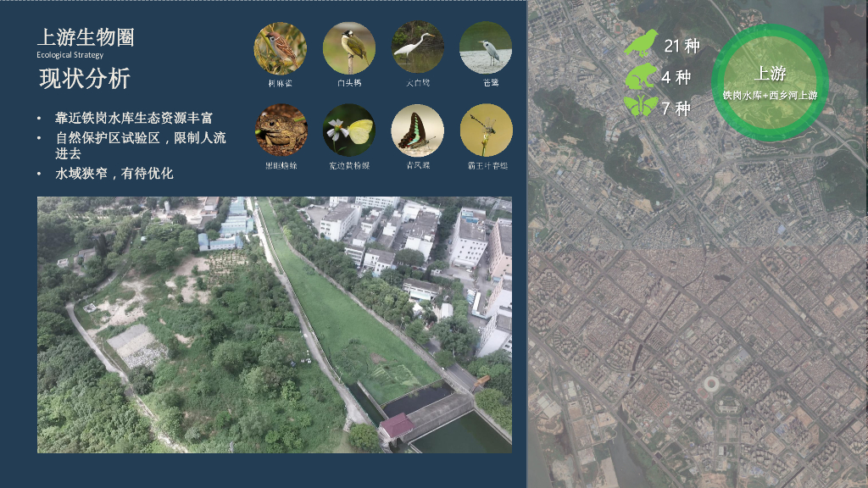868x488 pixels.
Task: Click the caption 白头鹎
Action: click(349, 83)
